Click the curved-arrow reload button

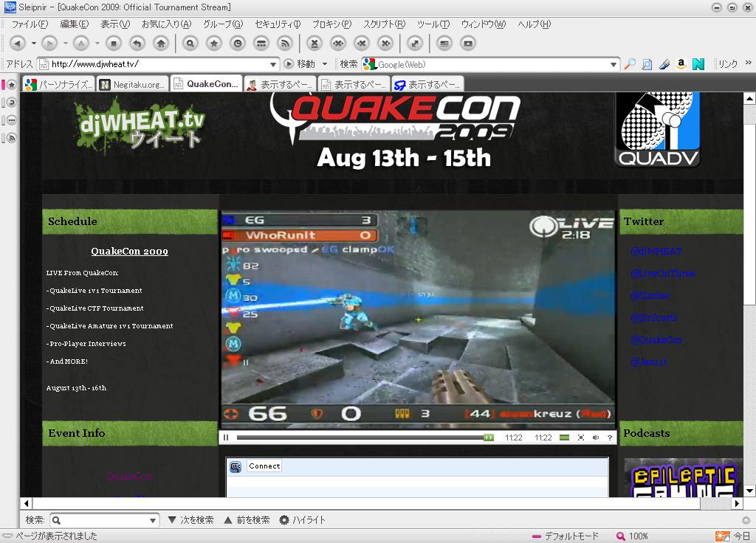137,44
